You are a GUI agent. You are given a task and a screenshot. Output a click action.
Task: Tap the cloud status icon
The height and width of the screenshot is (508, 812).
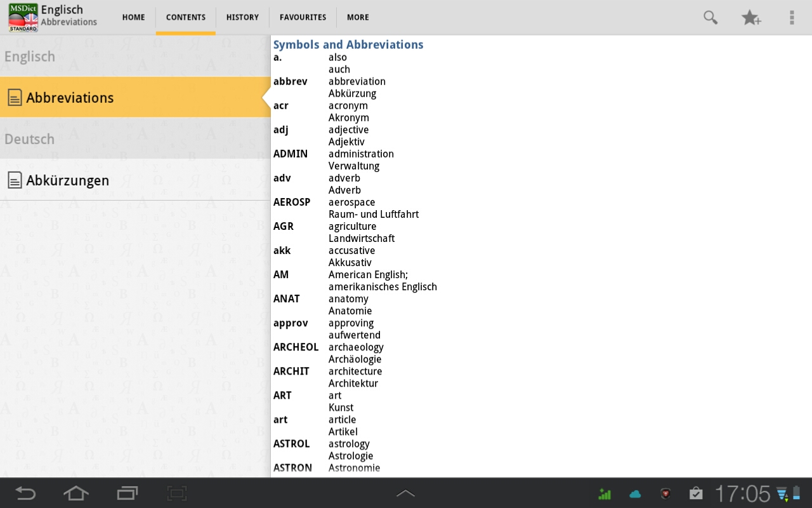pyautogui.click(x=635, y=493)
